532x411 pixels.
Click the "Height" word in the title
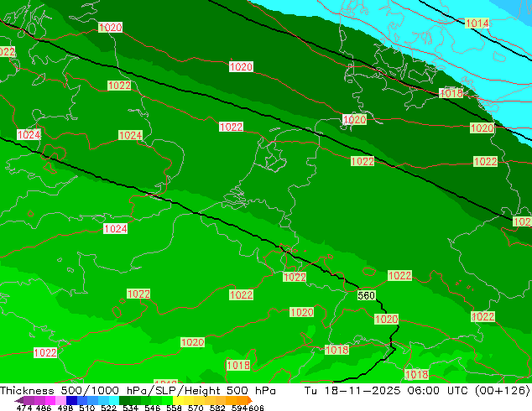tap(202, 392)
